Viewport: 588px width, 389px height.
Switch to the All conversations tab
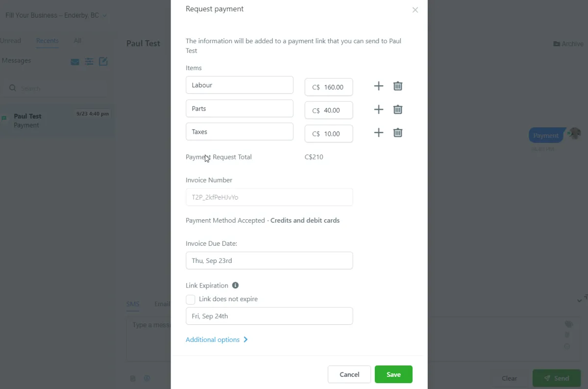coord(77,41)
